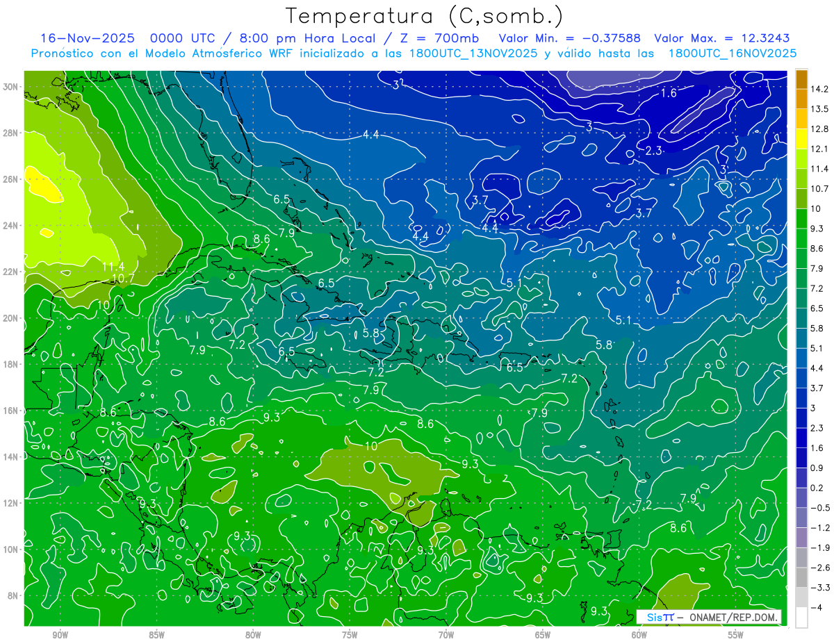Image resolution: width=834 pixels, height=644 pixels.
Task: Click the '0.9' color bar label
Action: coord(818,468)
